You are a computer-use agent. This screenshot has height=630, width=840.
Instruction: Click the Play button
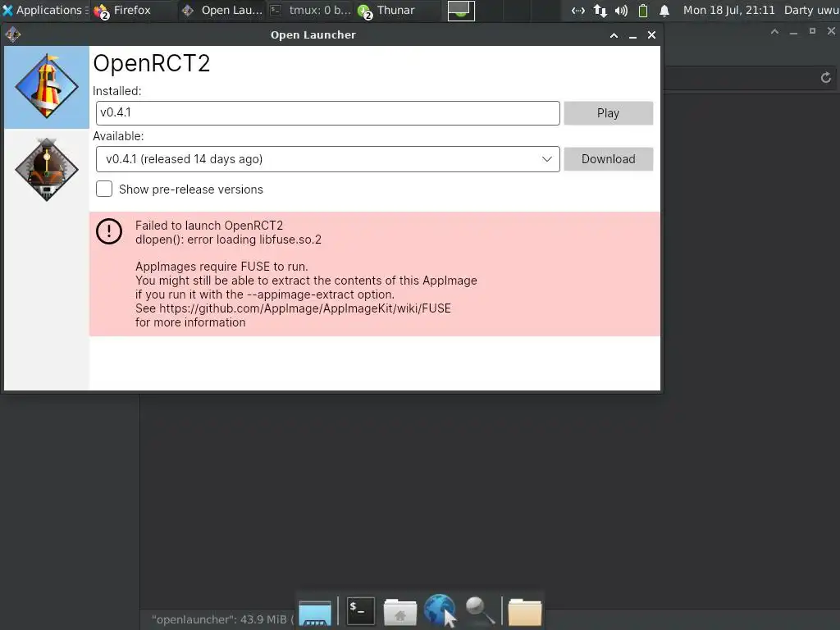pyautogui.click(x=608, y=113)
